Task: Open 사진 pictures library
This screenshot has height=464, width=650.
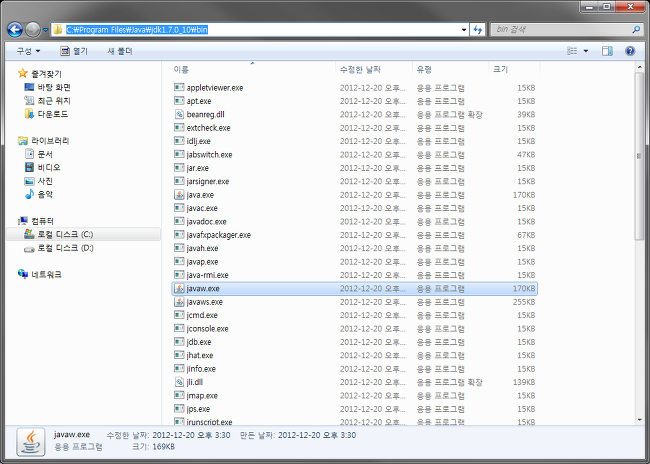Action: click(x=39, y=181)
